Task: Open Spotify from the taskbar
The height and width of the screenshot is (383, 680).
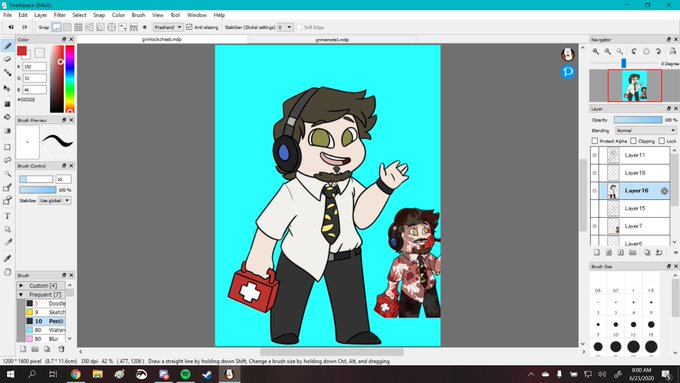Action: (x=185, y=374)
